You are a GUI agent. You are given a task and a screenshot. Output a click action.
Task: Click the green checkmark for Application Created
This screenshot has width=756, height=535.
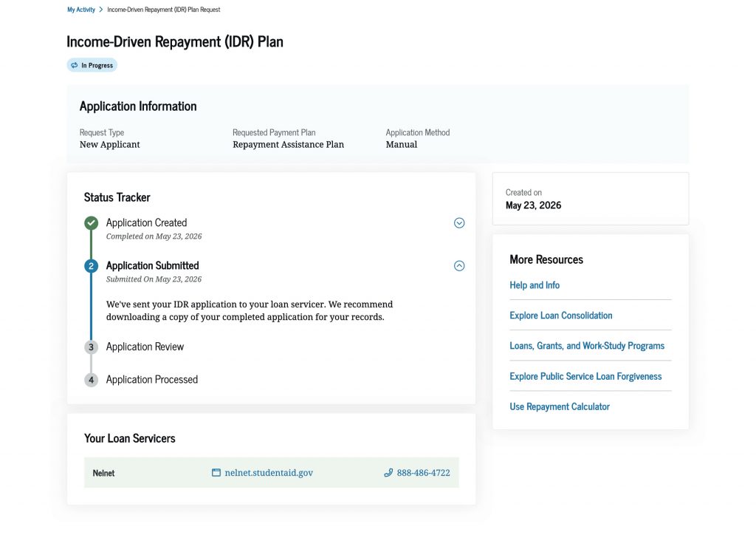point(91,223)
